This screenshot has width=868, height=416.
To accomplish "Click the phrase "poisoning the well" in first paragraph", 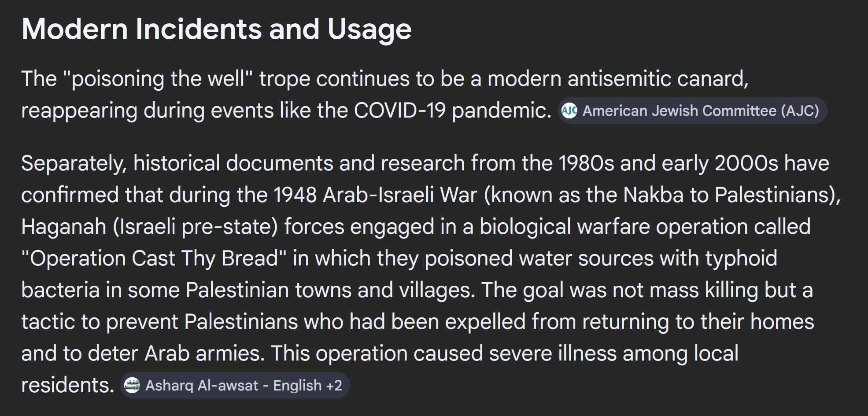I will coord(158,79).
